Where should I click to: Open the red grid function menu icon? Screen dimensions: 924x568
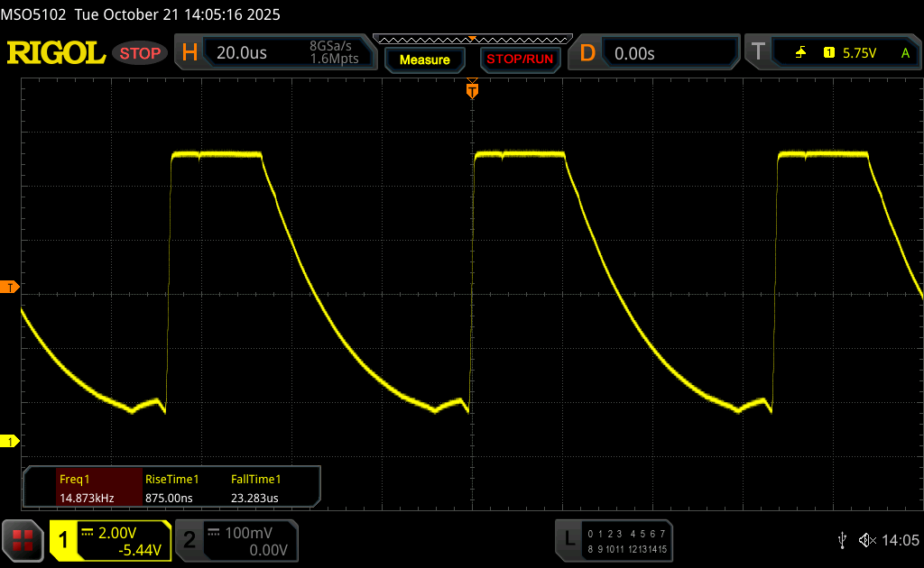(23, 539)
